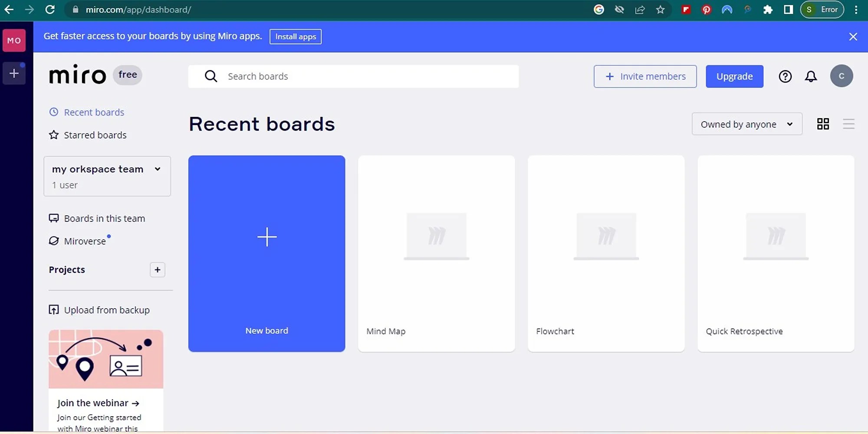The image size is (868, 434).
Task: Open the Flowchart board
Action: tap(606, 253)
